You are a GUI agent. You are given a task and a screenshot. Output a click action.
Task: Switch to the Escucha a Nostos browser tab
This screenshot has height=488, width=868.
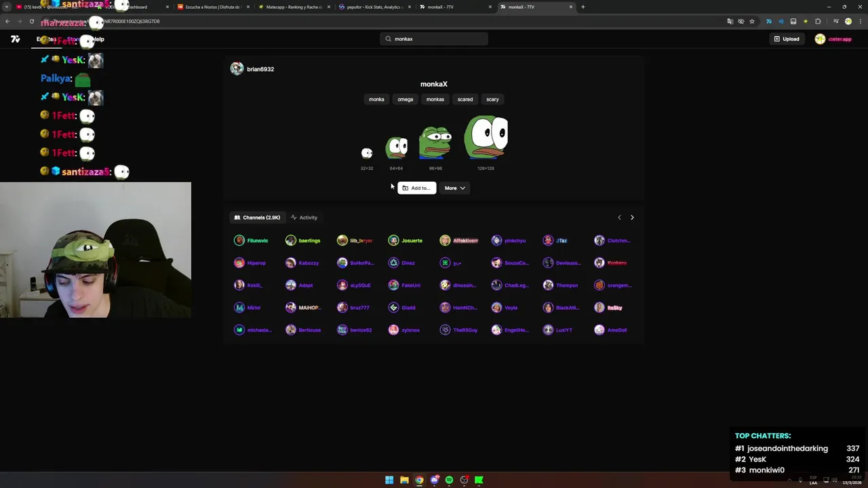click(x=213, y=7)
